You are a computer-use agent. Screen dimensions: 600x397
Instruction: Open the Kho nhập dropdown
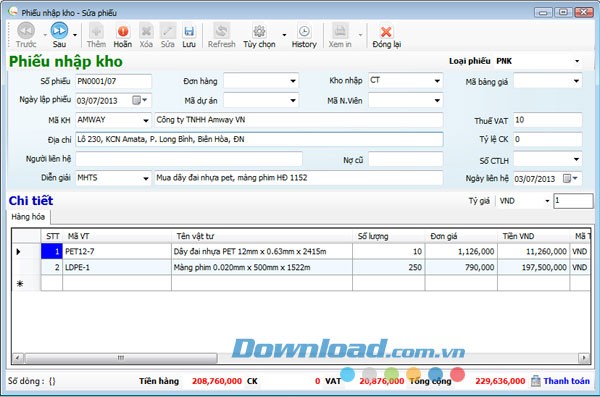pyautogui.click(x=437, y=81)
